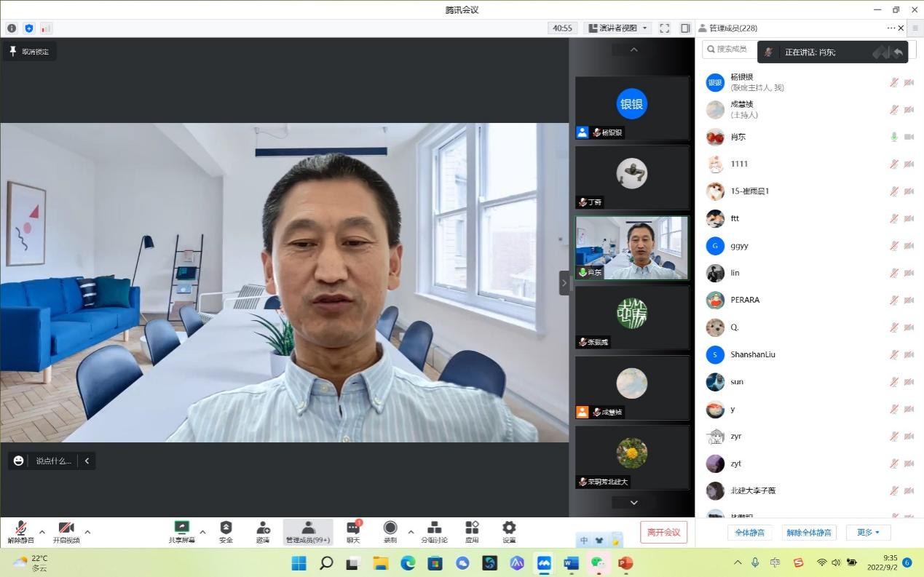The height and width of the screenshot is (577, 924).
Task: Turn on camera with 开启视频
Action: 66,531
